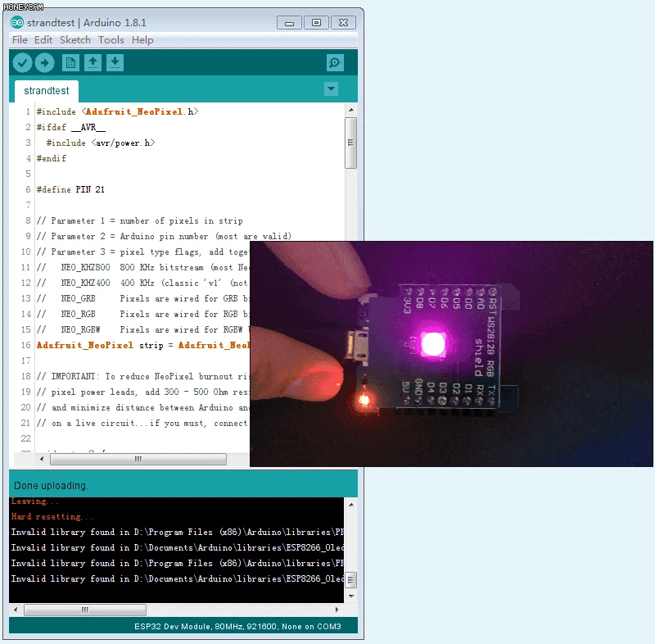
Task: Click the editor vertical scrollbar thumb
Action: [x=351, y=143]
